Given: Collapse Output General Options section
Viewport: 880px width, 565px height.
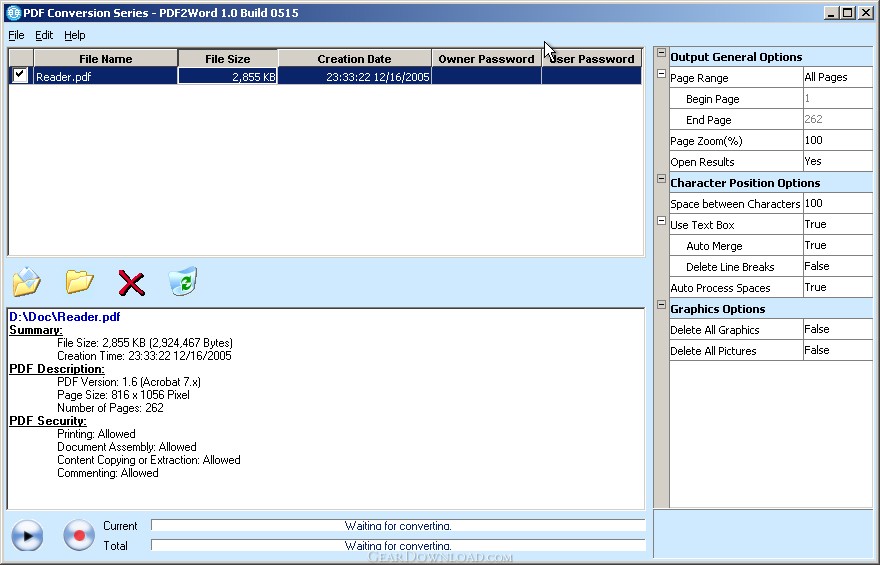Looking at the screenshot, I should click(x=661, y=53).
